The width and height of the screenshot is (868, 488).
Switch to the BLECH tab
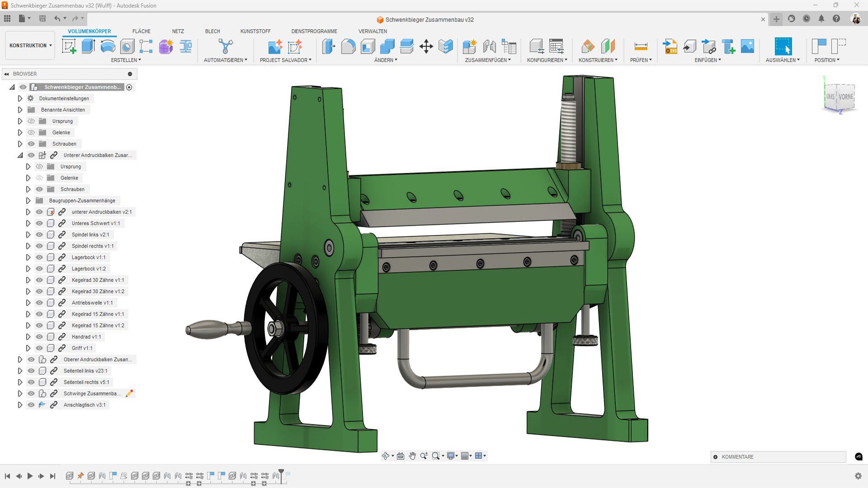(x=212, y=31)
